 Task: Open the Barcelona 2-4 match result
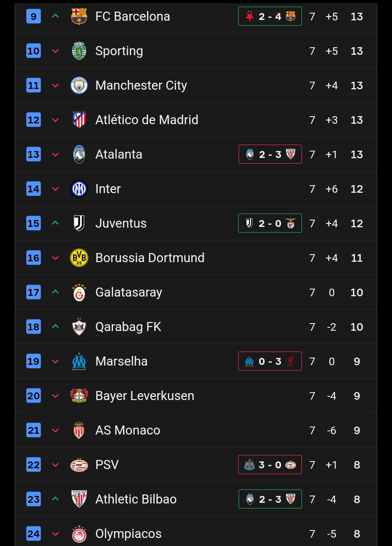270,16
